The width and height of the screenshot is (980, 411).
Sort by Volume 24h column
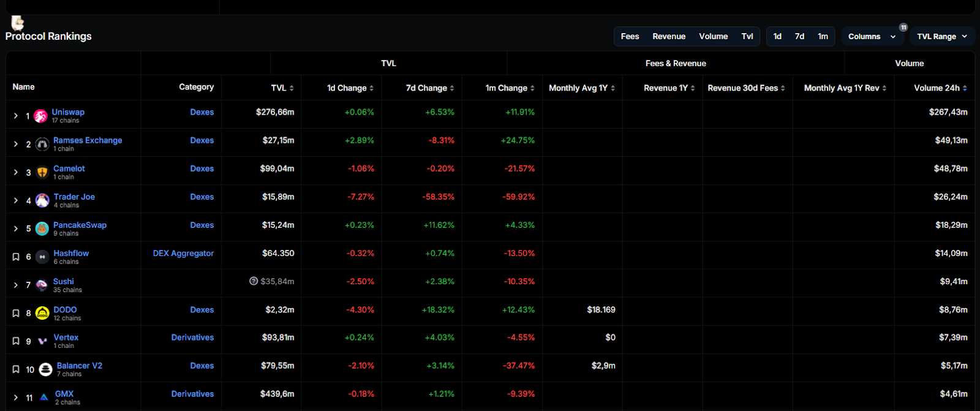(965, 88)
